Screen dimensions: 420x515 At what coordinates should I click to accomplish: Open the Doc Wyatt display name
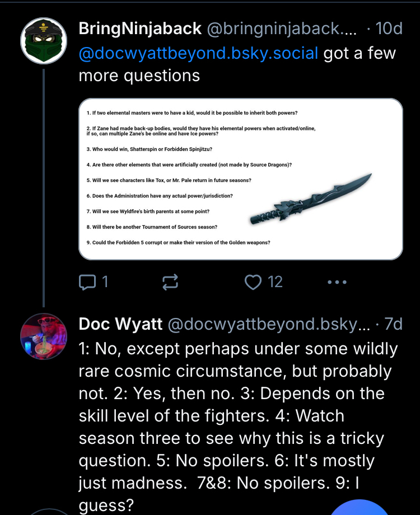pyautogui.click(x=120, y=324)
